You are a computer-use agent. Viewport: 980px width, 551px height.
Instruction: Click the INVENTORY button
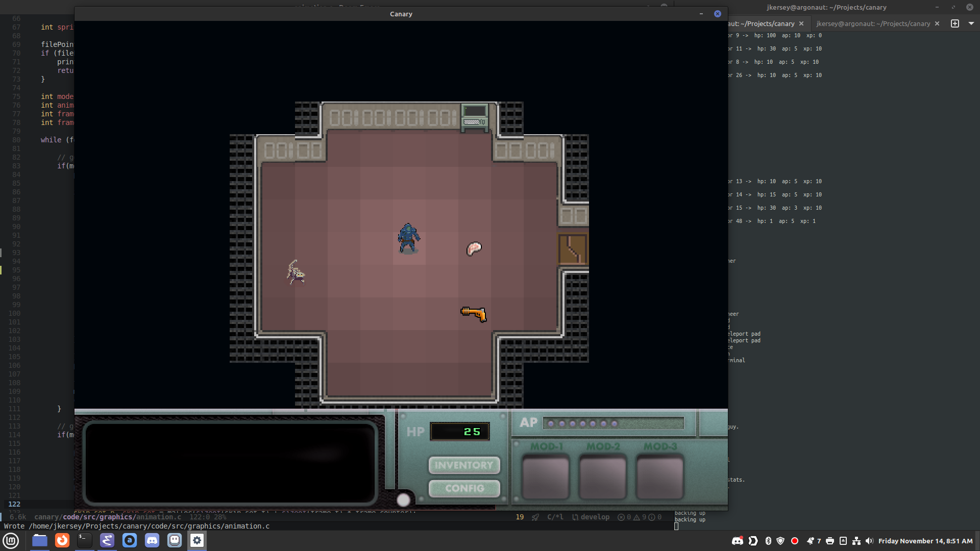click(464, 465)
